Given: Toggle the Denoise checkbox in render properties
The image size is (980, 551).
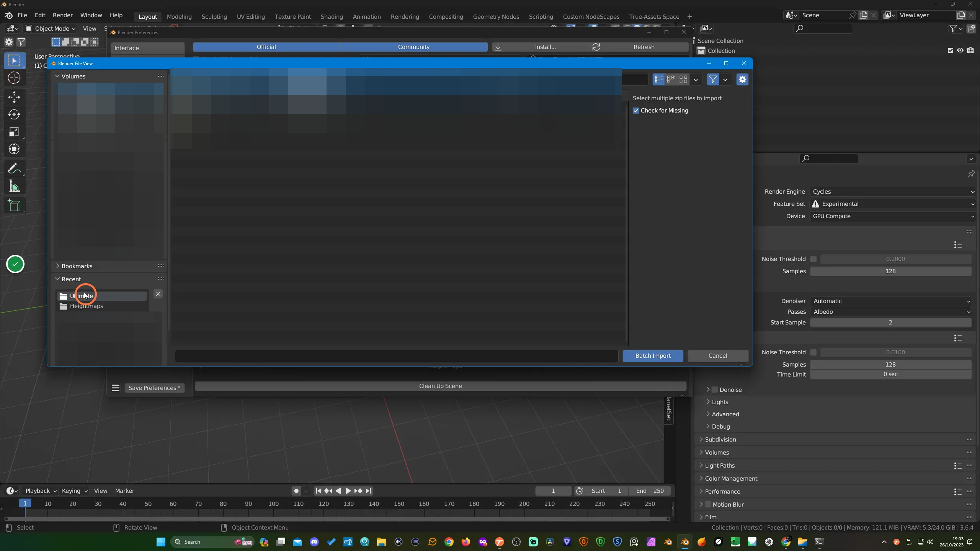Looking at the screenshot, I should pyautogui.click(x=715, y=390).
